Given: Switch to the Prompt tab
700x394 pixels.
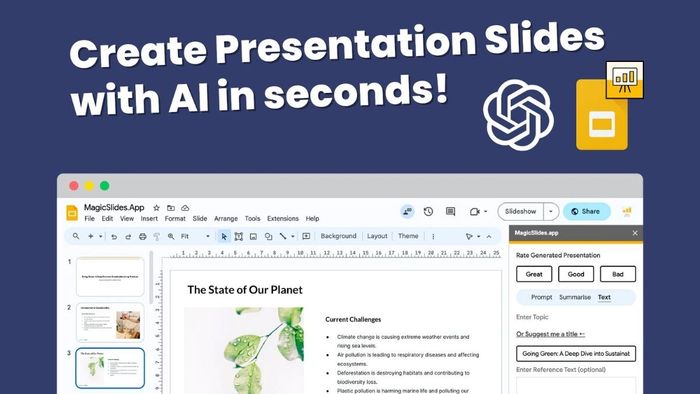Looking at the screenshot, I should (542, 297).
